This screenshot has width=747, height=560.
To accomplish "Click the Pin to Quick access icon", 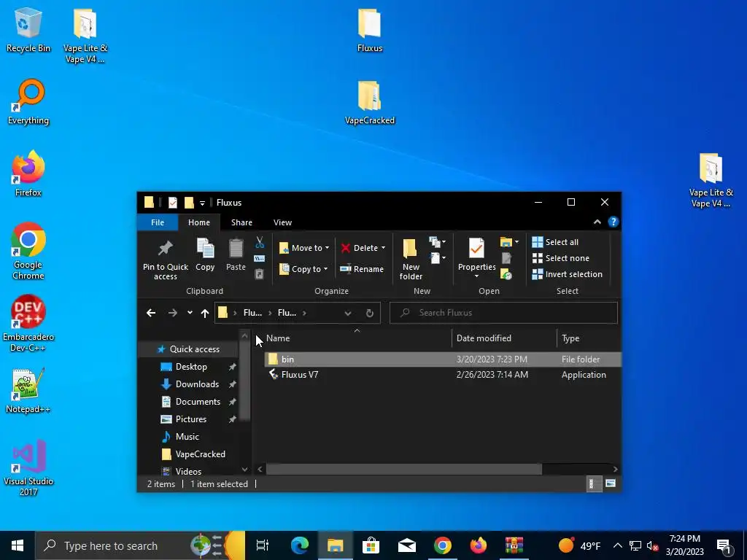I will click(166, 249).
